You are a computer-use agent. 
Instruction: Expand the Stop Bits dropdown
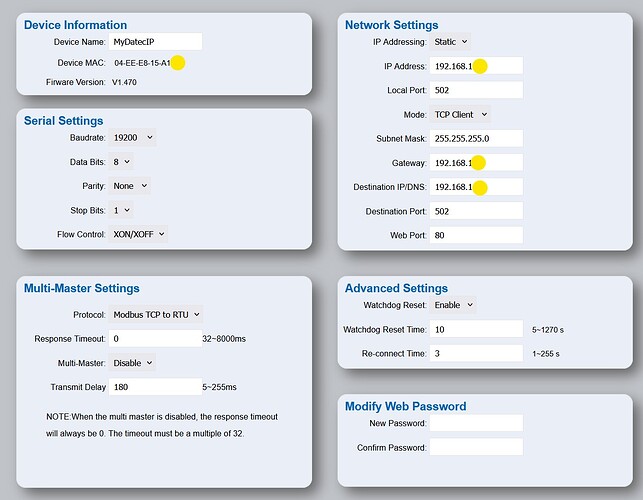pyautogui.click(x=121, y=210)
